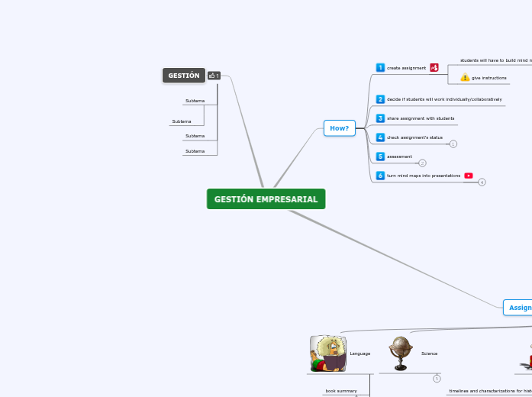The width and height of the screenshot is (532, 397).
Task: Select check assignment's status topic text
Action: click(x=414, y=137)
